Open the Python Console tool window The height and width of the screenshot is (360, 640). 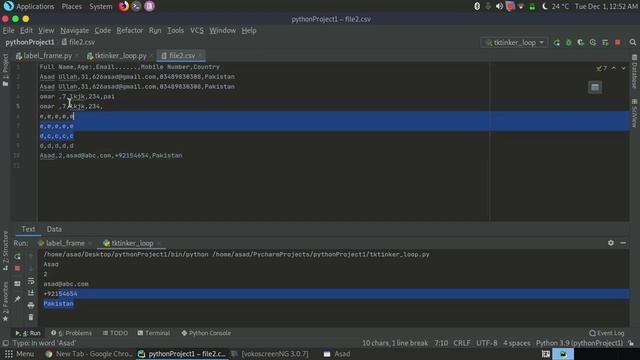point(206,333)
